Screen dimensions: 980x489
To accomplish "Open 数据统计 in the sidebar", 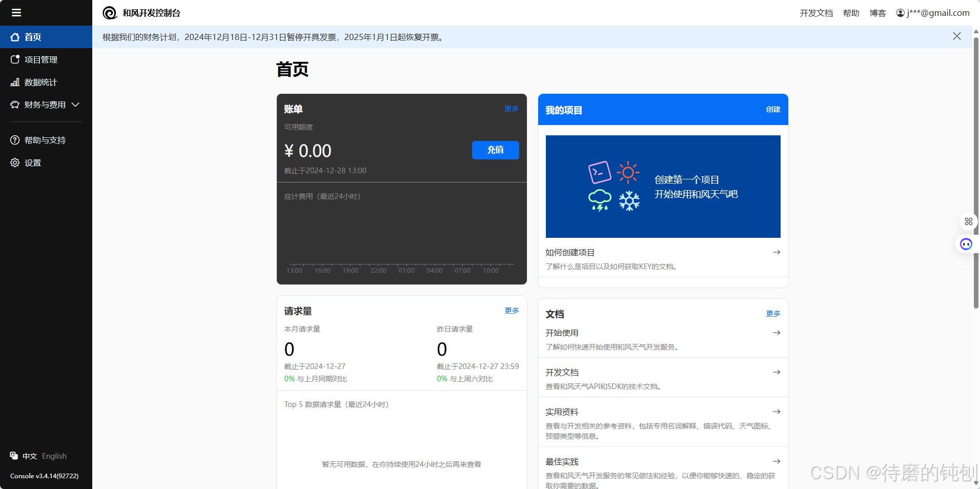I will 46,82.
